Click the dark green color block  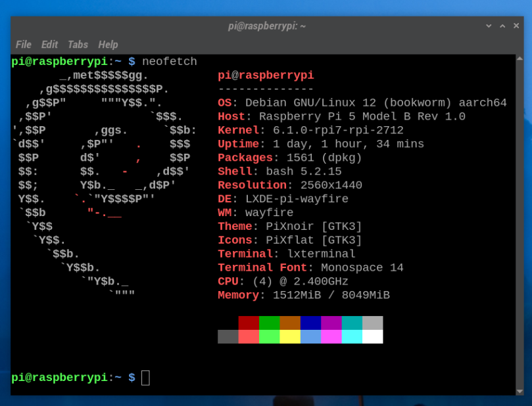click(x=270, y=323)
